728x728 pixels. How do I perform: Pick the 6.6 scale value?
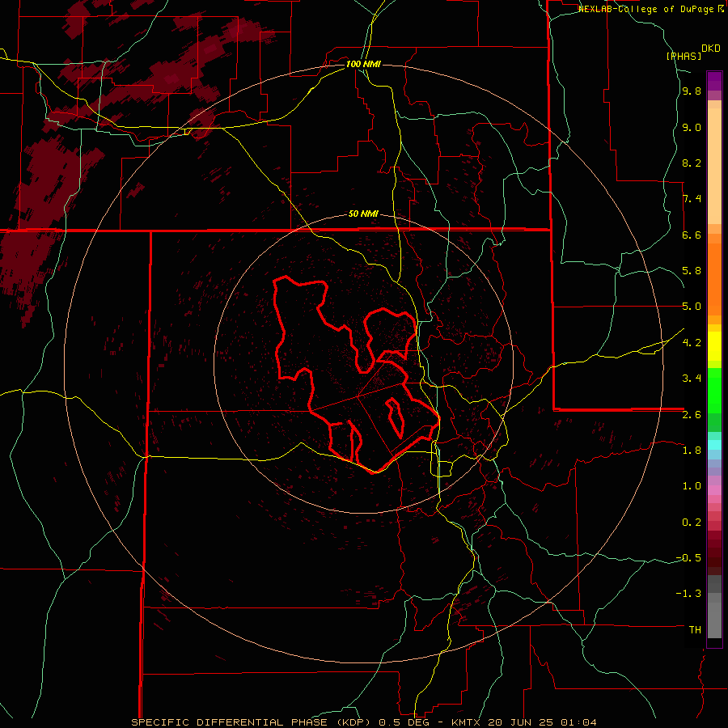692,235
